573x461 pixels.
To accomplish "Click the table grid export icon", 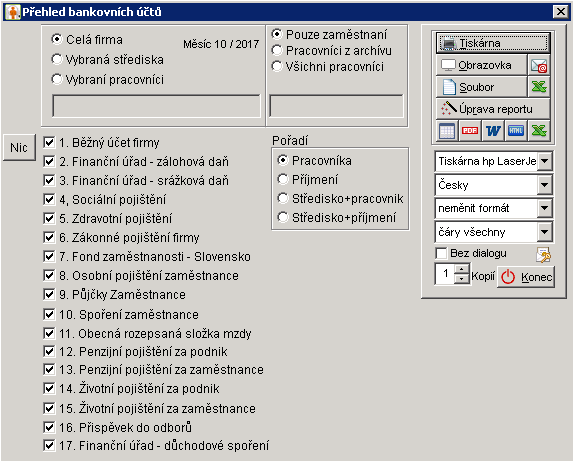I will (x=447, y=130).
